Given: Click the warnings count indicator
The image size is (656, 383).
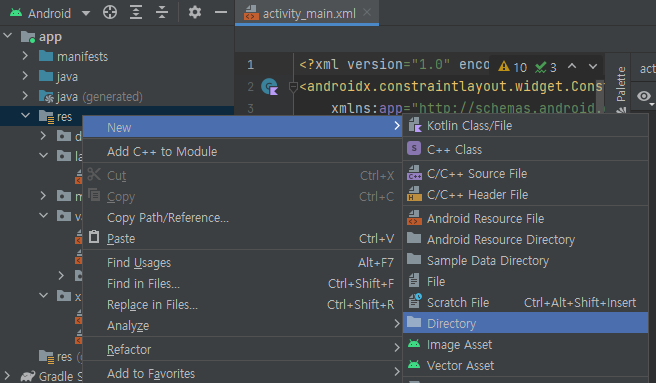Looking at the screenshot, I should click(x=512, y=67).
